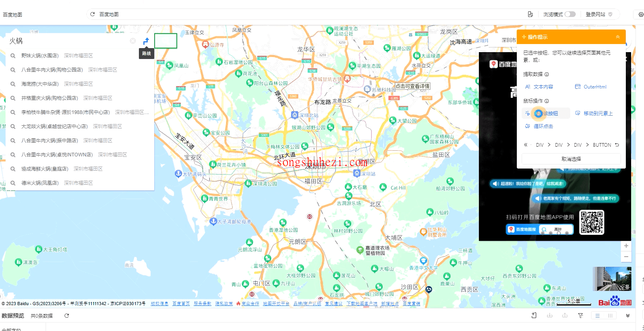The width and height of the screenshot is (644, 331).
Task: Choose OuterHtml extraction option
Action: pos(591,87)
